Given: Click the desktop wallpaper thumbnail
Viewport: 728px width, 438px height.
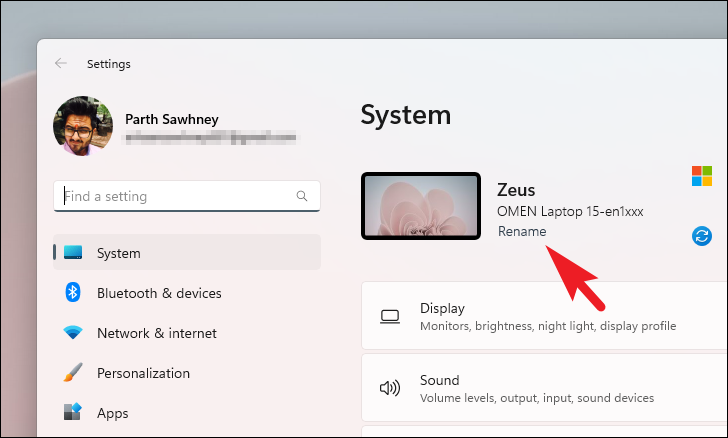Looking at the screenshot, I should point(421,206).
